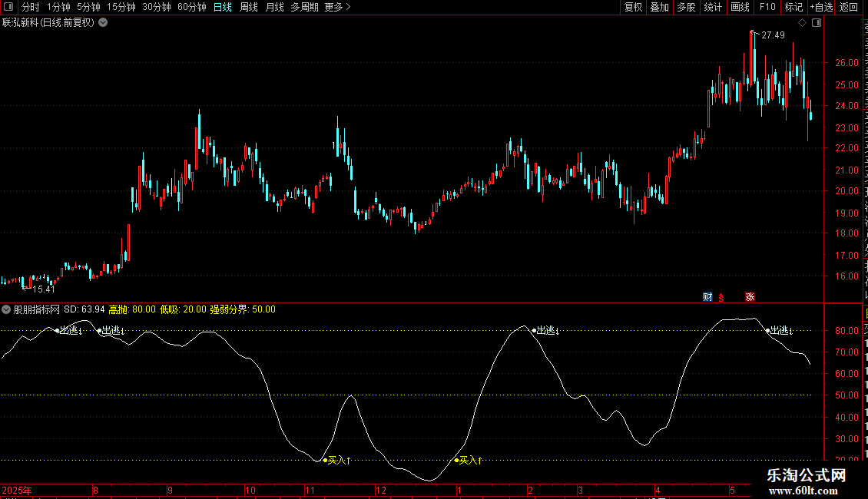Click the first 出逃 signal marker near 2025年
The height and width of the screenshot is (499, 868).
click(x=69, y=330)
